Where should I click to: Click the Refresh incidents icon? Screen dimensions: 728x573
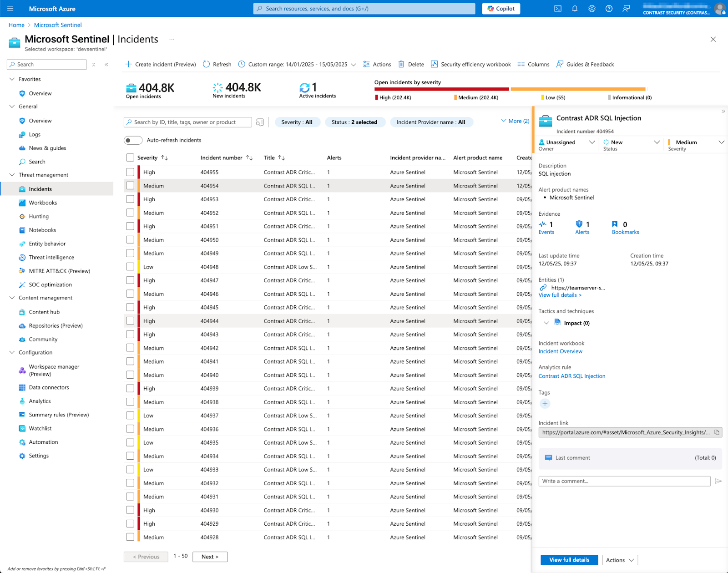point(207,64)
